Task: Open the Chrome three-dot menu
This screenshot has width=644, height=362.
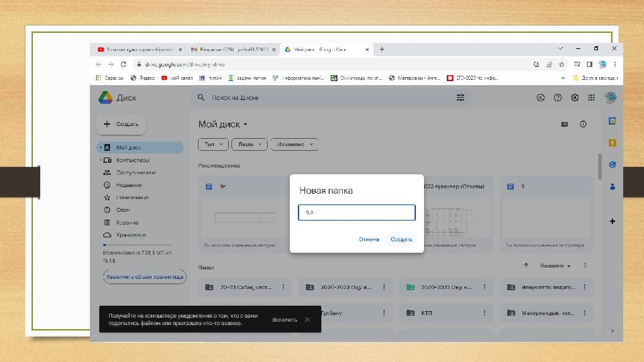Action: (615, 64)
